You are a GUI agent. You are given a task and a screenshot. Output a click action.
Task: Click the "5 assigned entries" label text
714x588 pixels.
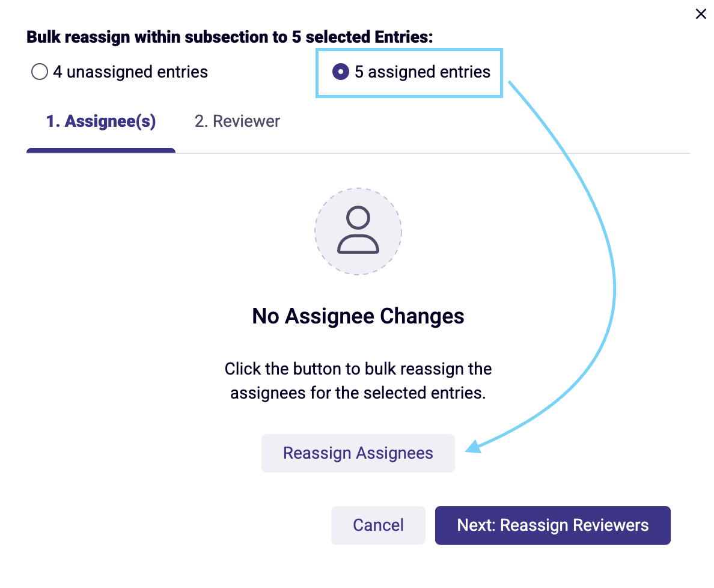pos(423,72)
